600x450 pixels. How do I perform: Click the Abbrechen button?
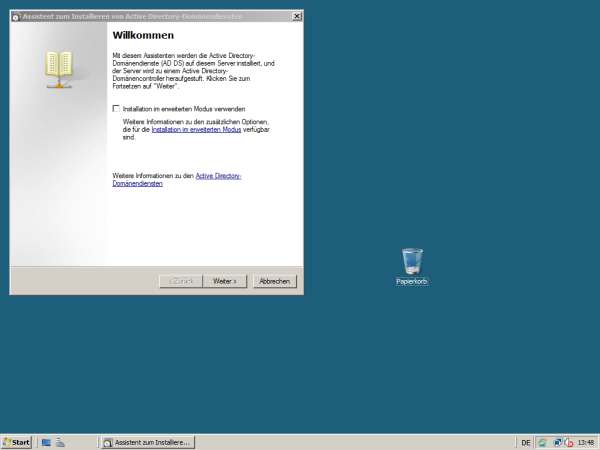point(274,281)
